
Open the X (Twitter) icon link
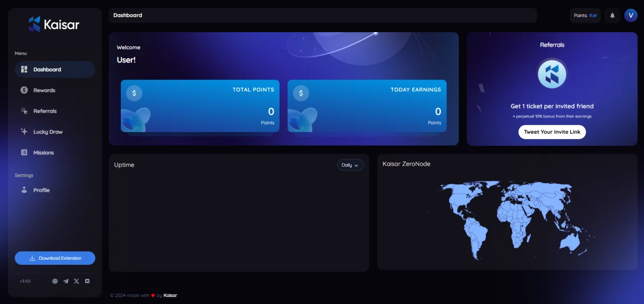pos(76,281)
